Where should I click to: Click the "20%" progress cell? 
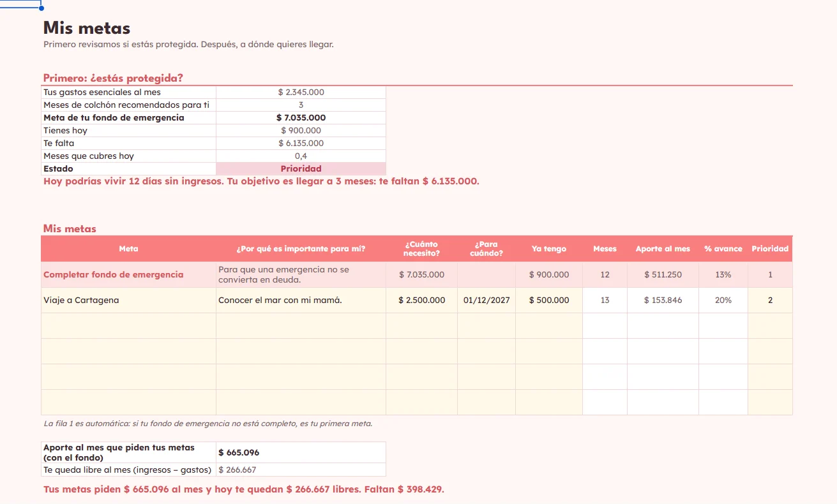(723, 300)
